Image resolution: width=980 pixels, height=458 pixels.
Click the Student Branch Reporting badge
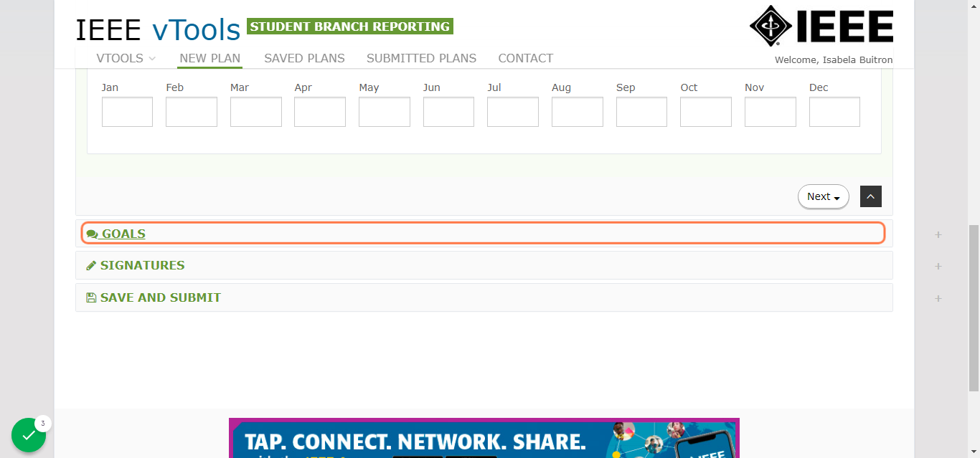pyautogui.click(x=350, y=27)
